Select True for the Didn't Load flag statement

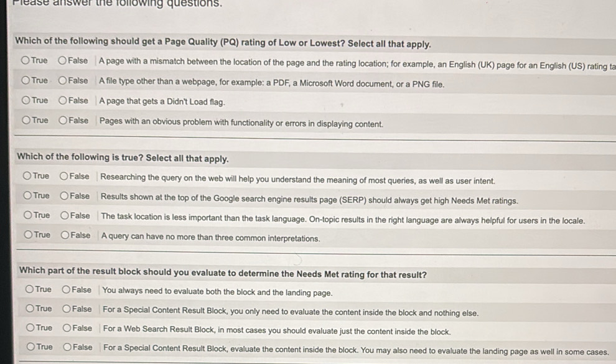26,101
